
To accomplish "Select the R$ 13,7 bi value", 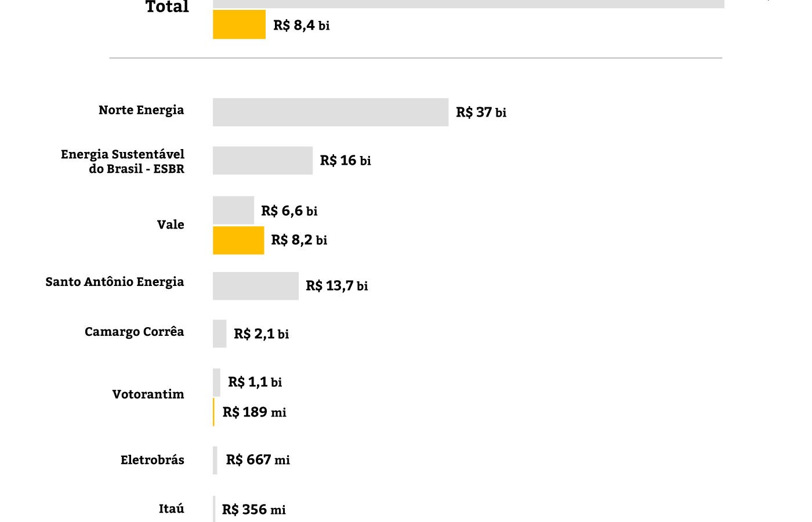I will tap(336, 286).
